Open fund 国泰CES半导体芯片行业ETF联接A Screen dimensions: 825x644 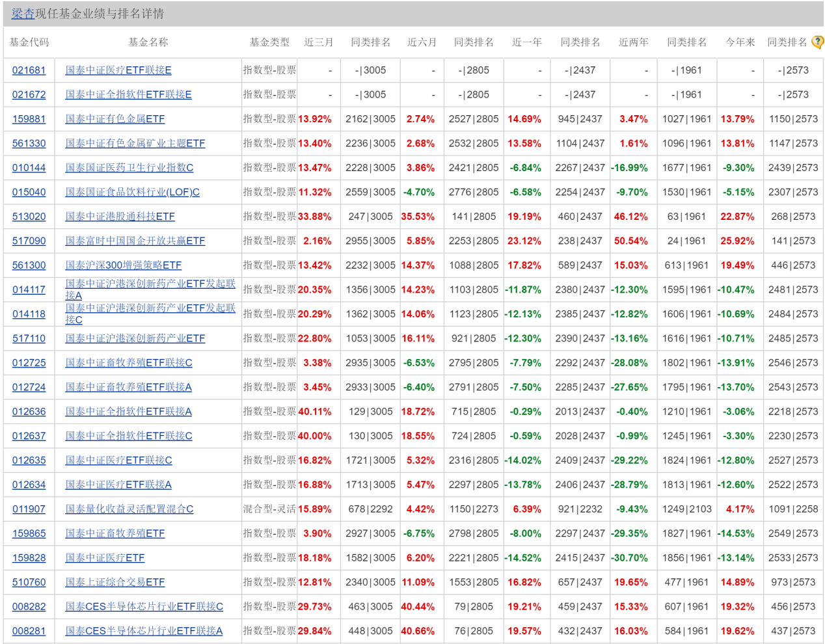(144, 631)
